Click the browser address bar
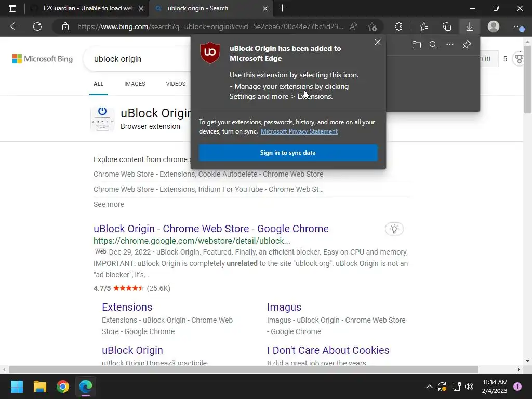This screenshot has height=399, width=532. tap(210, 26)
